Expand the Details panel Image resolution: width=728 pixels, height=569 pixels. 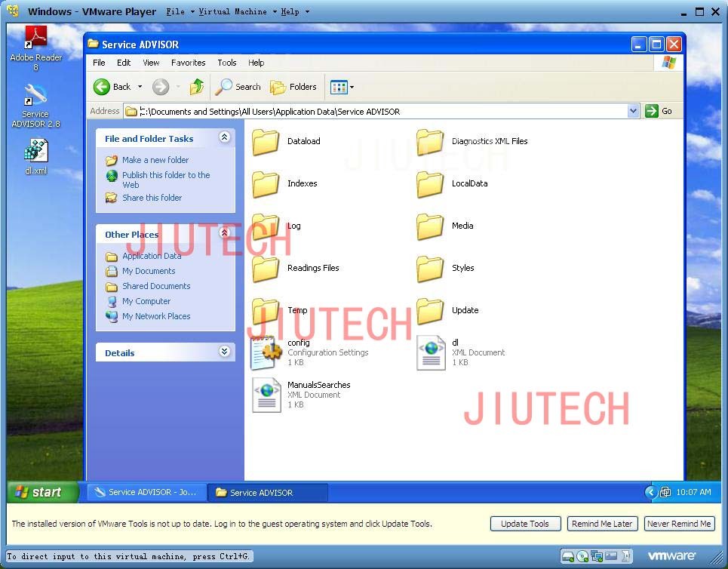pos(224,352)
